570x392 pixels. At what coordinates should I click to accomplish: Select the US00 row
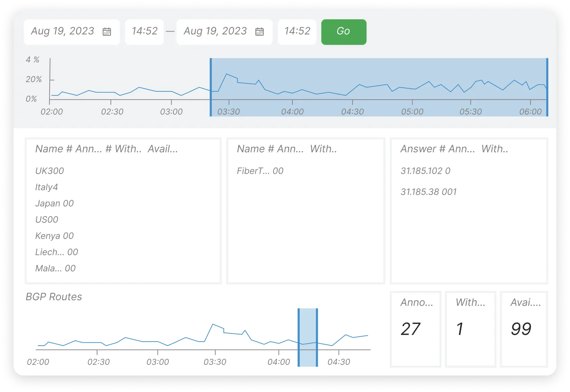click(47, 220)
